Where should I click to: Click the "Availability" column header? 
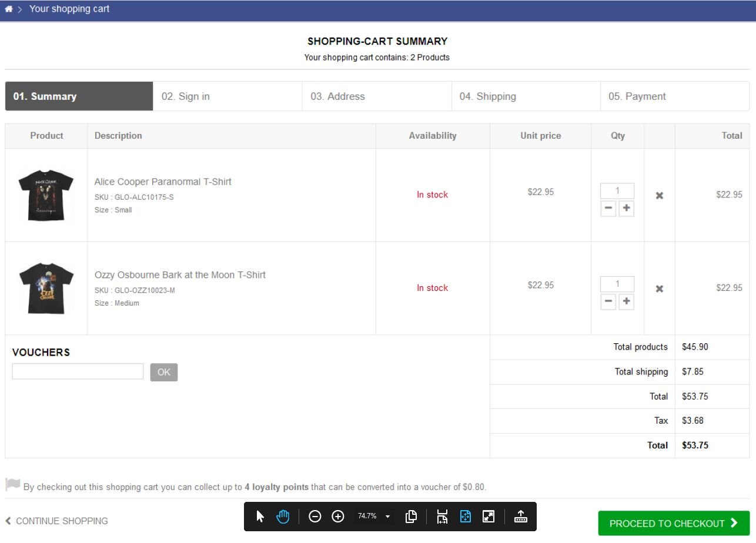click(433, 136)
